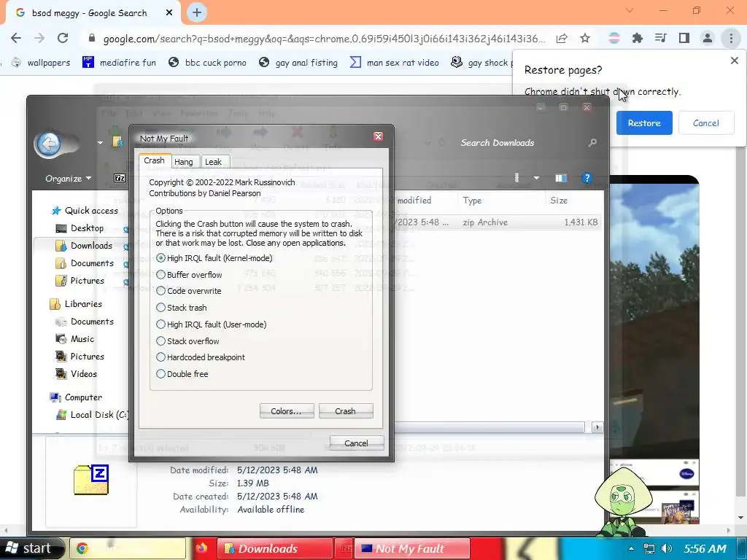Click Explorer back navigation button
Viewport: 747px width, 560px height.
point(48,144)
